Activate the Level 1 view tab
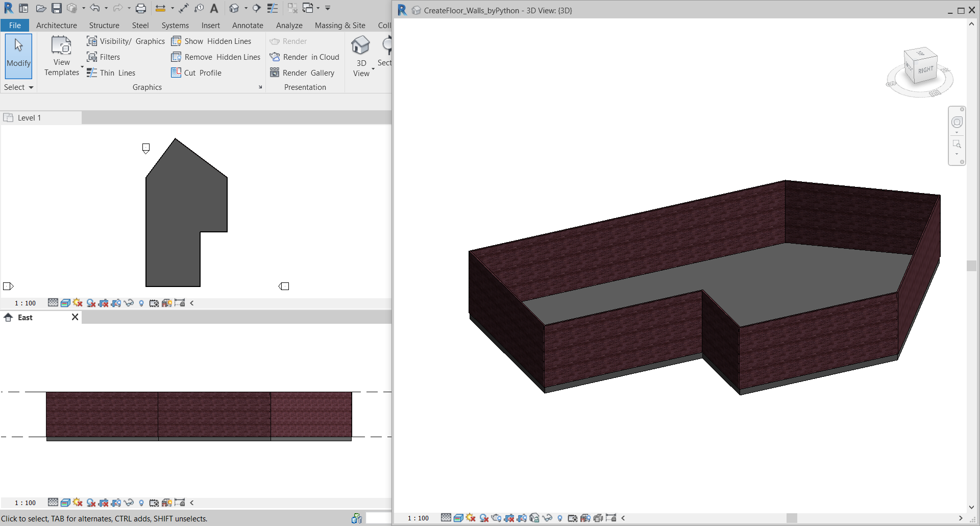The height and width of the screenshot is (526, 980). point(41,118)
